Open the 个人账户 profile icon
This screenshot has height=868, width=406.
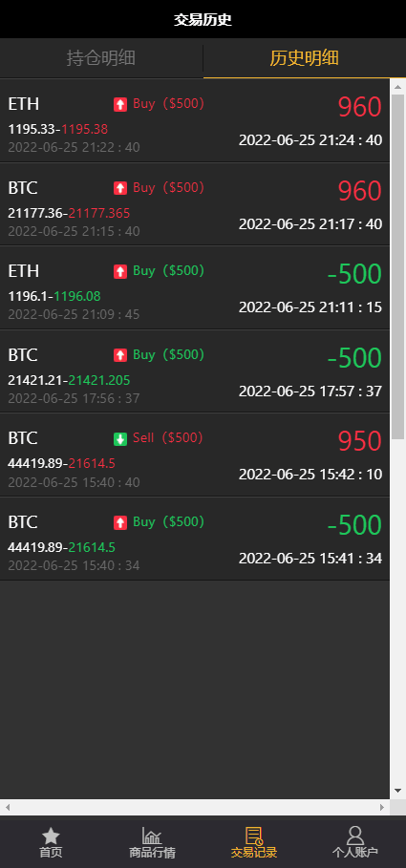pos(355,836)
